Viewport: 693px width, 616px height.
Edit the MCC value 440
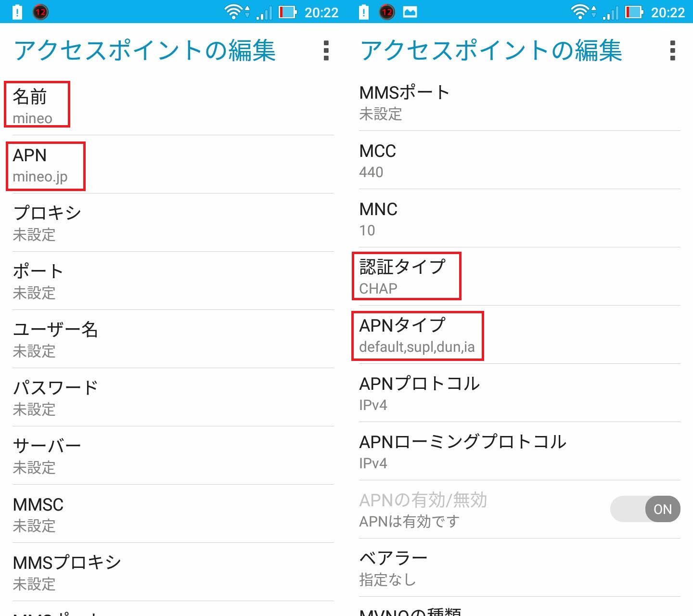pyautogui.click(x=520, y=160)
